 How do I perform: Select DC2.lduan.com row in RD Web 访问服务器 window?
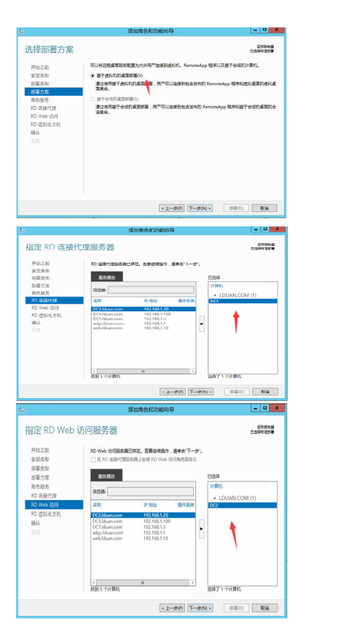pos(144,515)
